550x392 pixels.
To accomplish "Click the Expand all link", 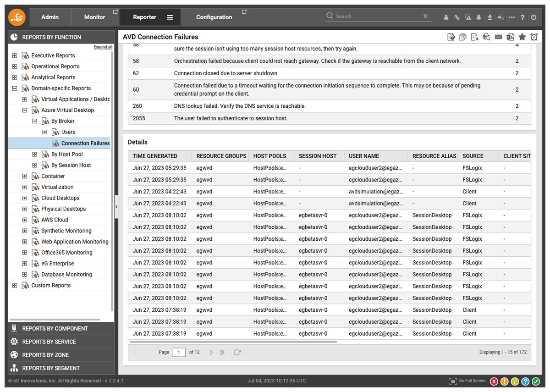I will [103, 47].
